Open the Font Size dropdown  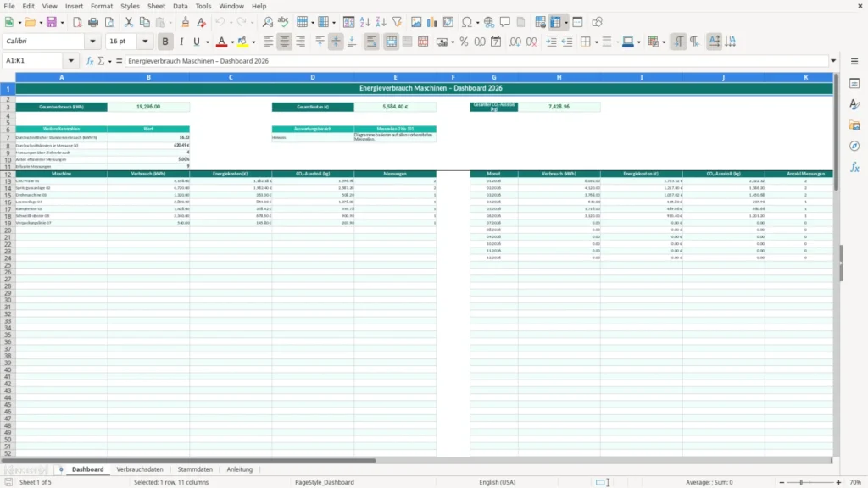[145, 41]
